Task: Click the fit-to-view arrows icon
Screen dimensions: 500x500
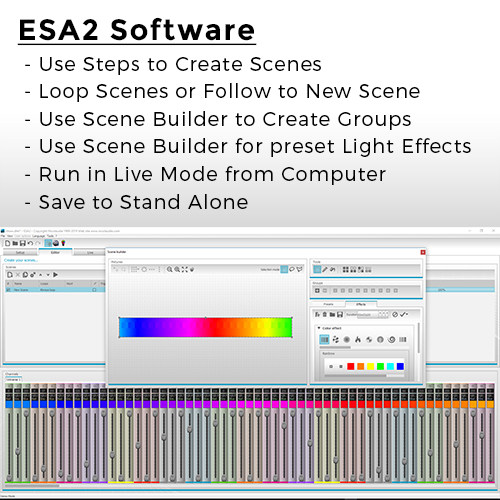Action: (184, 269)
